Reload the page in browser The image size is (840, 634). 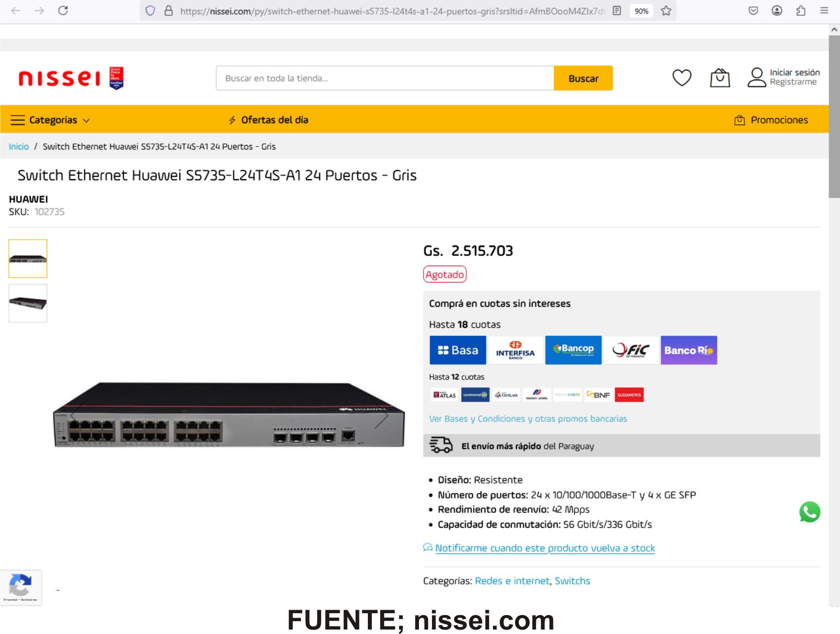[x=63, y=10]
